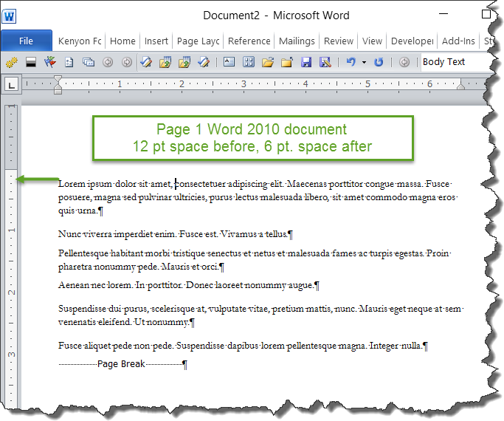The height and width of the screenshot is (421, 504).
Task: Minimize the Word window
Action: click(x=443, y=15)
